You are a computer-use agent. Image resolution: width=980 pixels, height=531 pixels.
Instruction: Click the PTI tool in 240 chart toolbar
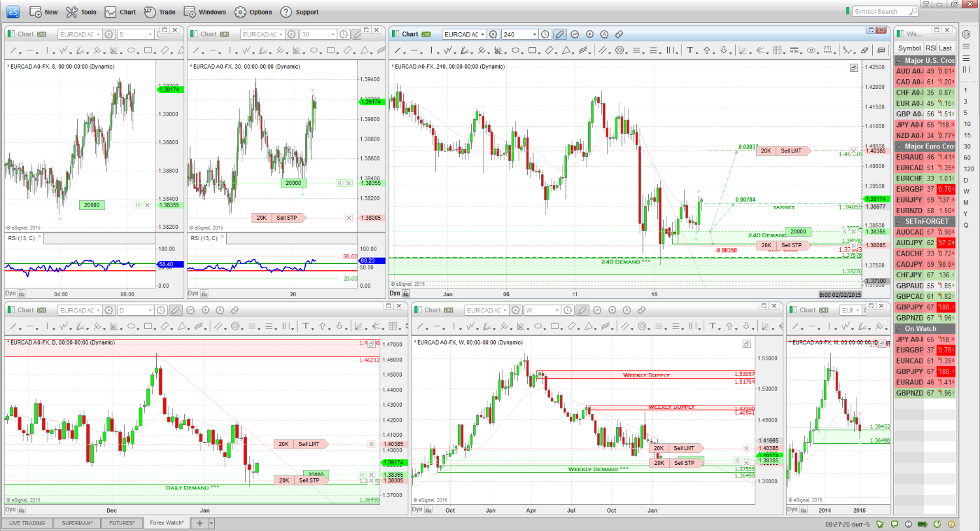pos(828,50)
